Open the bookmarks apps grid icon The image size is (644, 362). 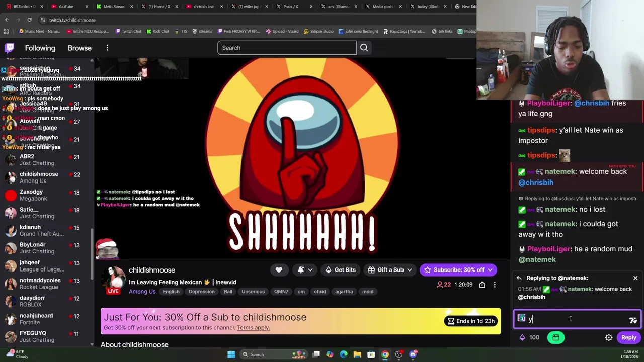pos(6,31)
